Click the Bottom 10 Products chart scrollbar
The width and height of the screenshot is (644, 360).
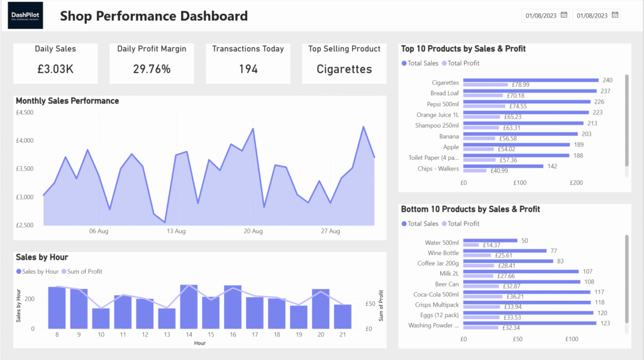pos(626,280)
